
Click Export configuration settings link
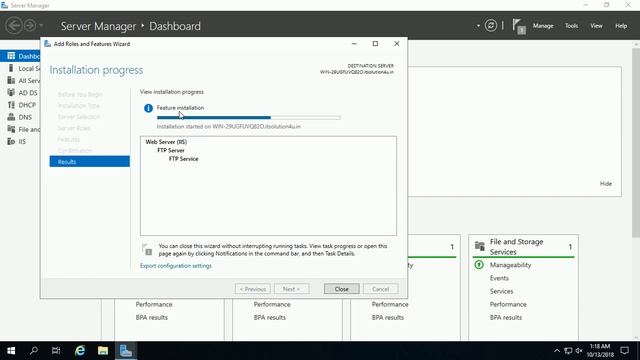pos(176,266)
